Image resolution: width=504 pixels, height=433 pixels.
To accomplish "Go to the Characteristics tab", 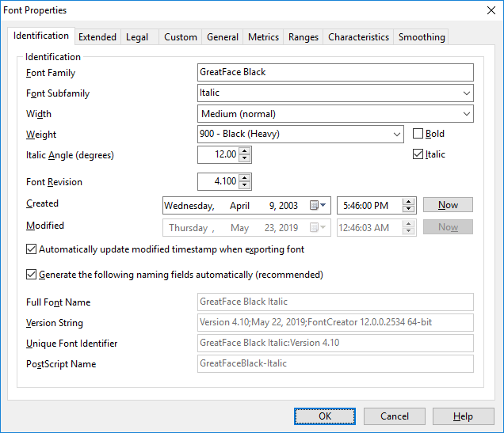I will point(358,37).
